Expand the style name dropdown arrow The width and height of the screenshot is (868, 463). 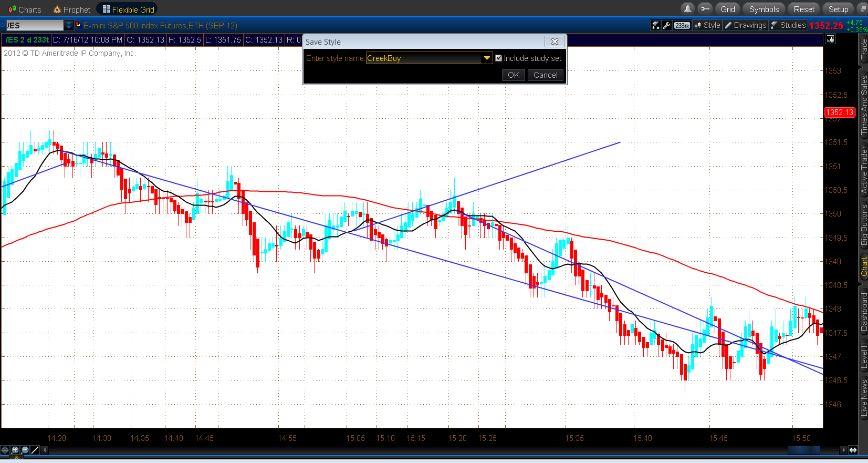click(487, 58)
